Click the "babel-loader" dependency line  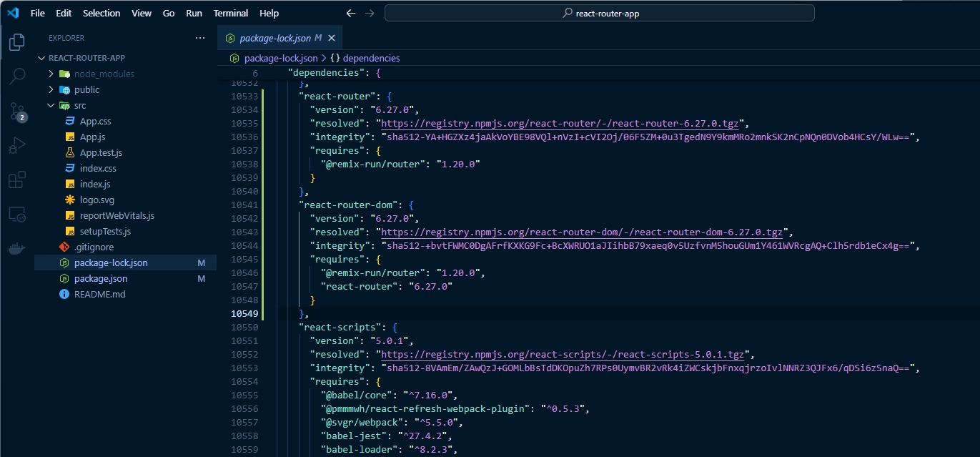pyautogui.click(x=389, y=449)
